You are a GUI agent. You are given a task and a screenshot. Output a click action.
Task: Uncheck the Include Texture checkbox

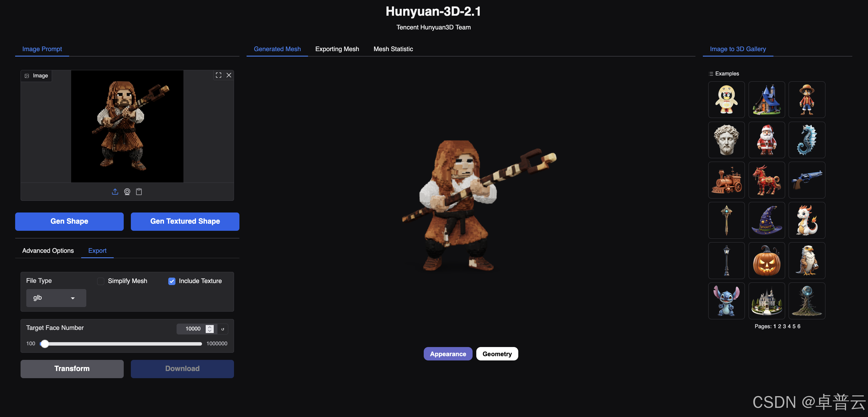click(x=172, y=281)
